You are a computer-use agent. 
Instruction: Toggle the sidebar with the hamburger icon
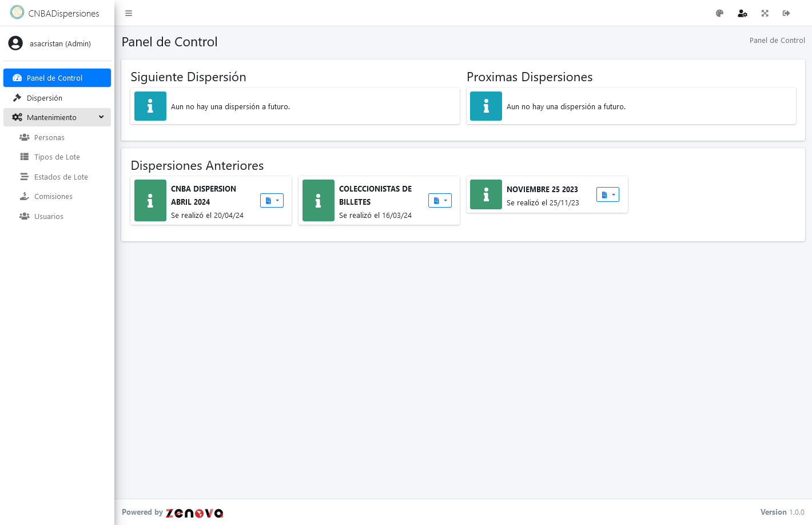pos(129,13)
